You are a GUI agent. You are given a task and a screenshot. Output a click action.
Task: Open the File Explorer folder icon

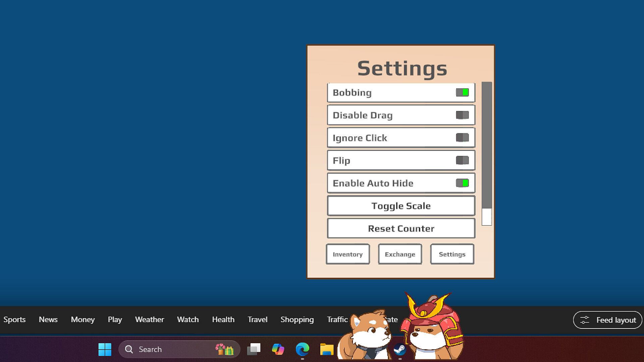(x=326, y=349)
